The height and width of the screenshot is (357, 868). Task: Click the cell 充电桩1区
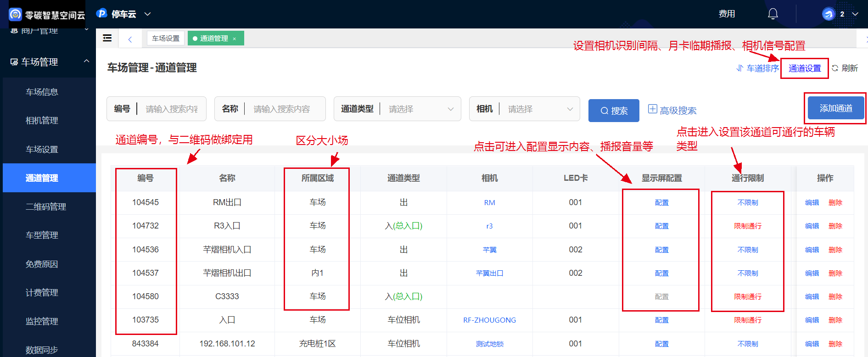click(x=318, y=344)
